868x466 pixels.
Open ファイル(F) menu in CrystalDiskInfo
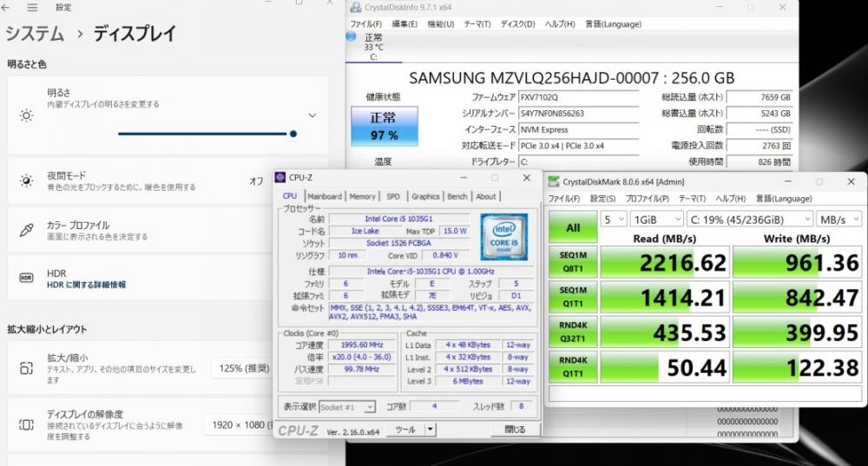(x=365, y=24)
